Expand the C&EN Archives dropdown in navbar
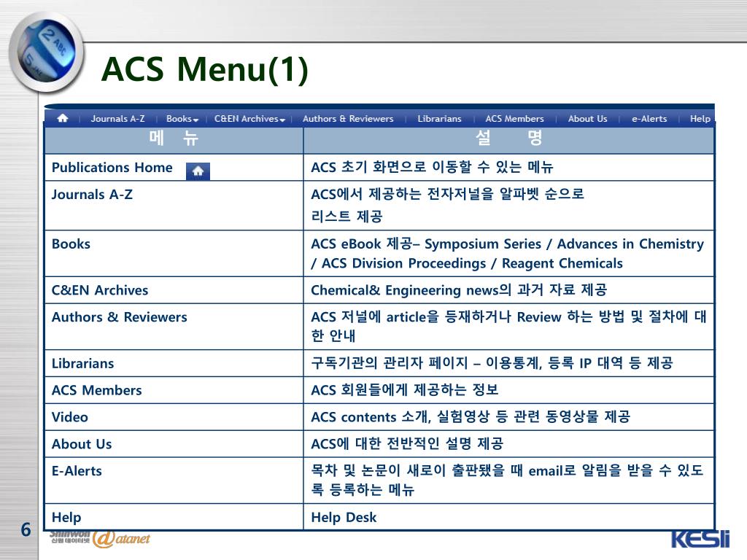Viewport: 747px width, 560px height. pyautogui.click(x=282, y=120)
